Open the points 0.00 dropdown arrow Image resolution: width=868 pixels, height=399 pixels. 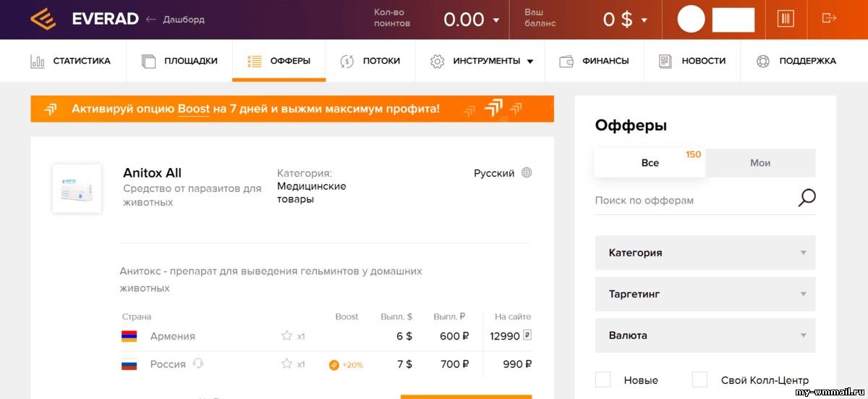click(496, 20)
